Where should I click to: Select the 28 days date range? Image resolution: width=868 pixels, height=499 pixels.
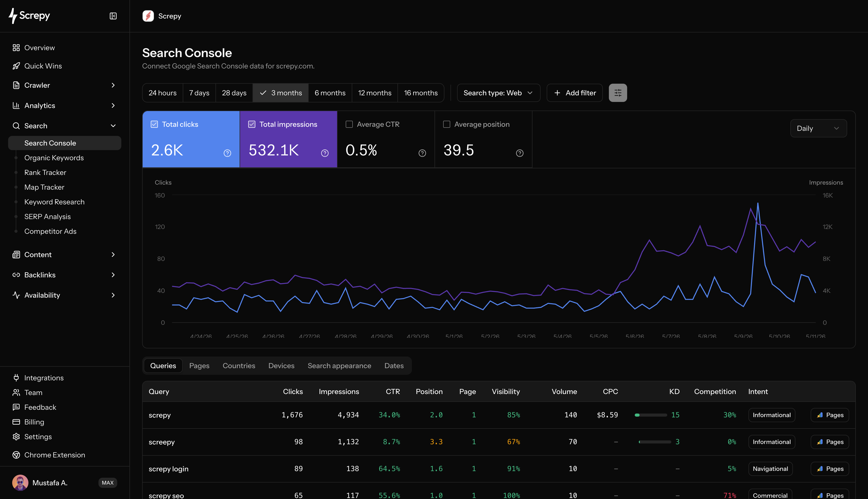(x=234, y=93)
